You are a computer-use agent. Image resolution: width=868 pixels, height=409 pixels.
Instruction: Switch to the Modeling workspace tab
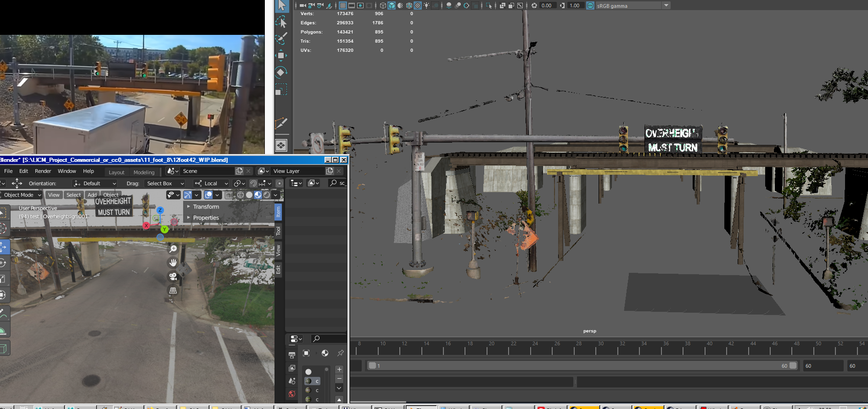point(144,172)
